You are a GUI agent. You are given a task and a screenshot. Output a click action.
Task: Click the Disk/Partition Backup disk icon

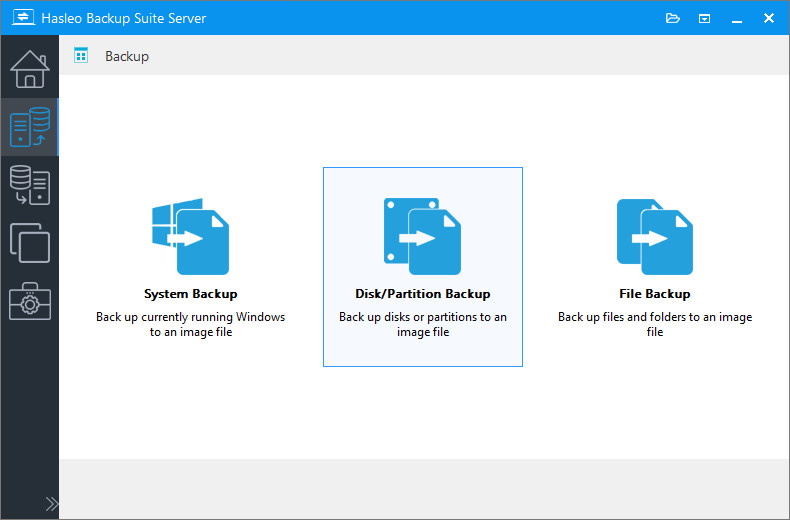422,236
